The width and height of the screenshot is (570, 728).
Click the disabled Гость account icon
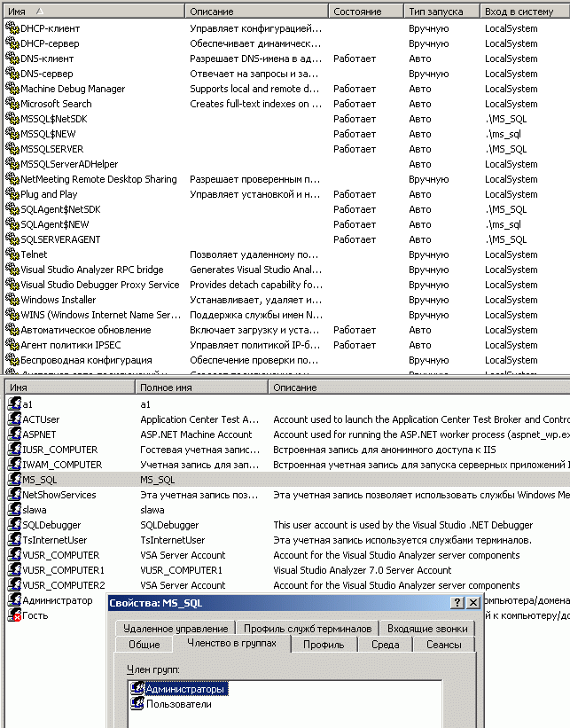(14, 615)
